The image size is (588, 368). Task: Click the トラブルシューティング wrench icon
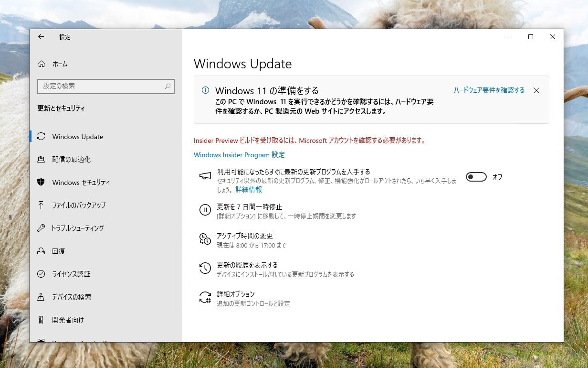click(x=42, y=228)
